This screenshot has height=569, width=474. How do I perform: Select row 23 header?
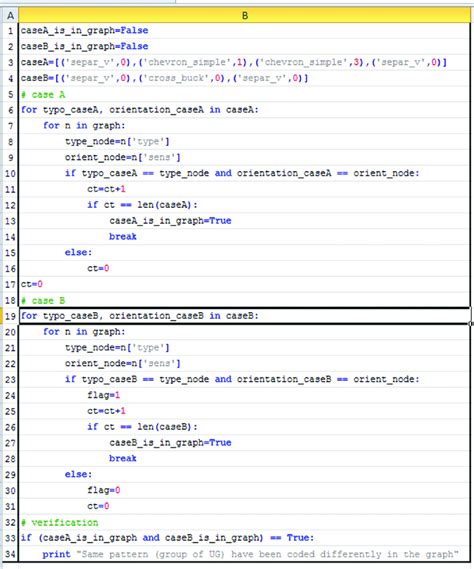tap(10, 380)
